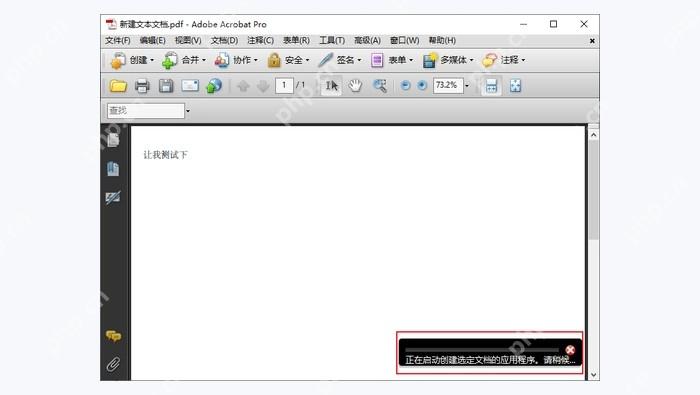Screen dimensions: 700x395
Task: Open the Comments panel in sidebar
Action: [x=113, y=336]
